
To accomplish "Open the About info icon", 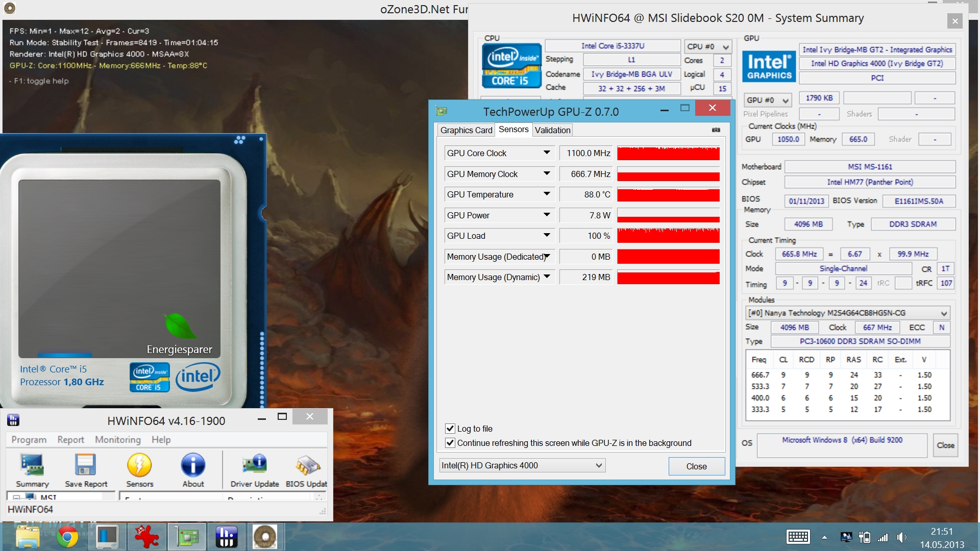I will 193,470.
